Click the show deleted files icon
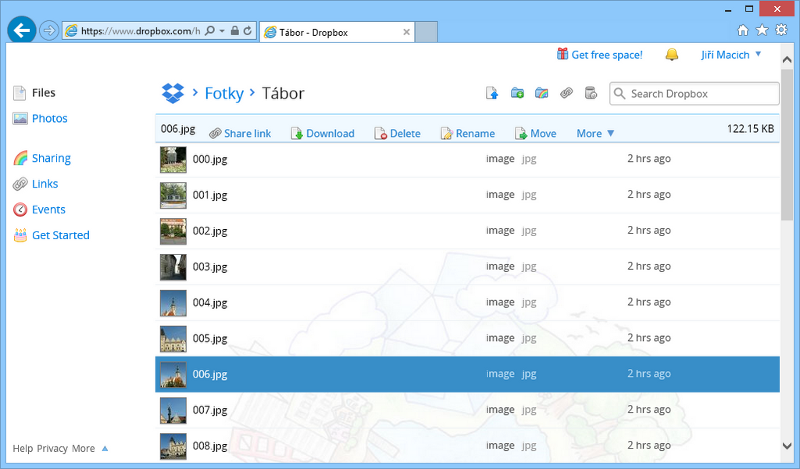The width and height of the screenshot is (800, 469). 590,94
